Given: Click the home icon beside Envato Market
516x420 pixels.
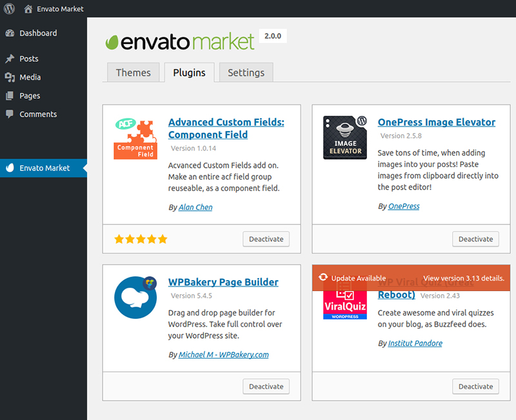Looking at the screenshot, I should click(28, 9).
